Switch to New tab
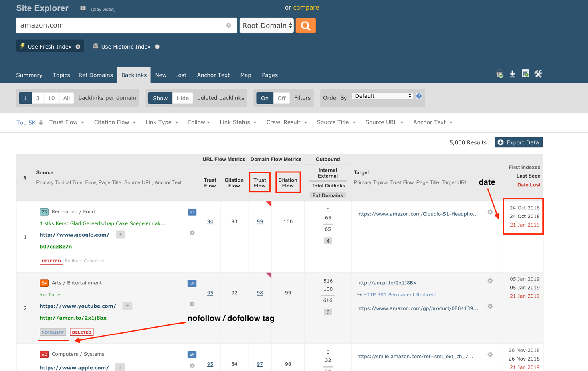 click(x=161, y=75)
